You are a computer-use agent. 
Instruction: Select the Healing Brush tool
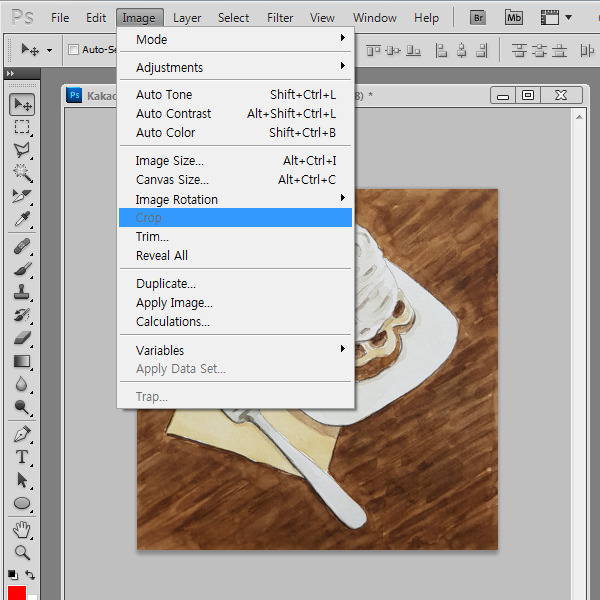tap(22, 246)
